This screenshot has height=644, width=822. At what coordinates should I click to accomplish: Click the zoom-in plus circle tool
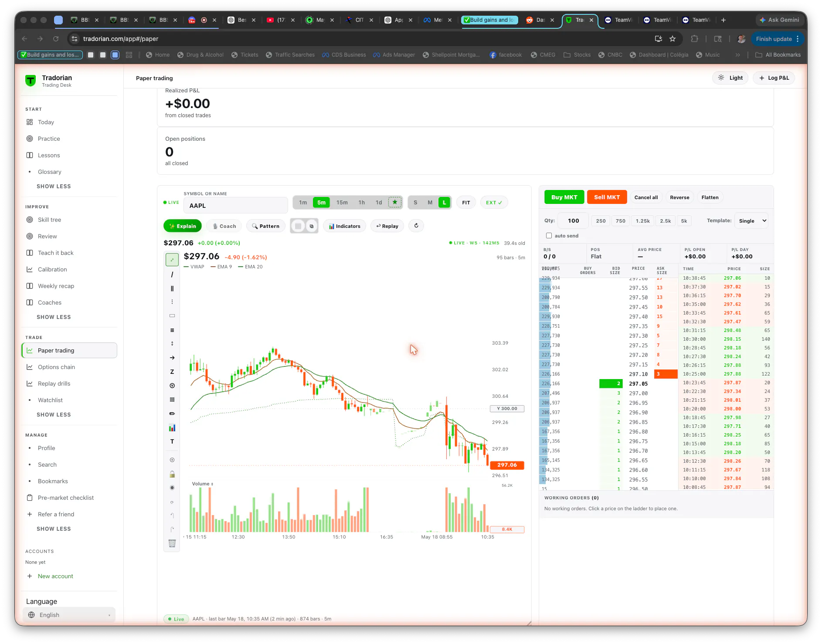tap(172, 460)
